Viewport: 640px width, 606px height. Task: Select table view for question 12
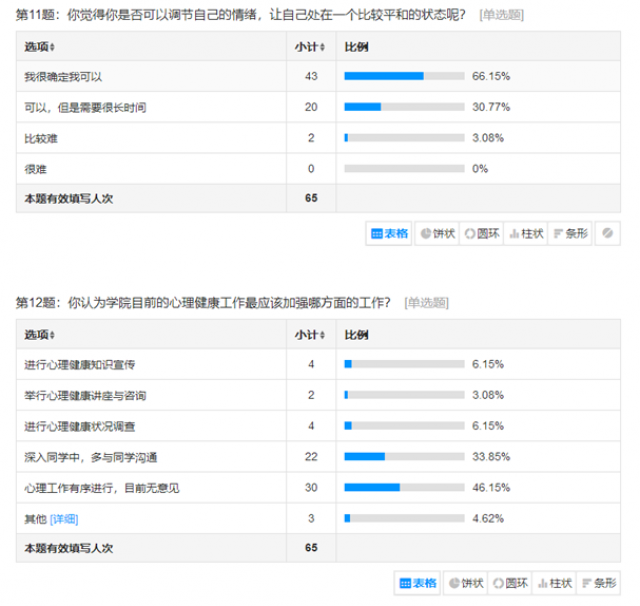click(418, 583)
